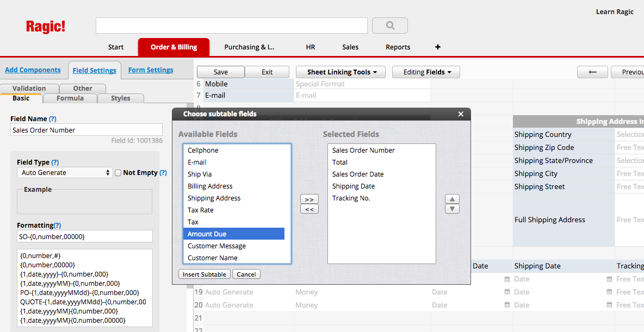644x332 pixels.
Task: Click the plus icon to add tab
Action: 438,47
